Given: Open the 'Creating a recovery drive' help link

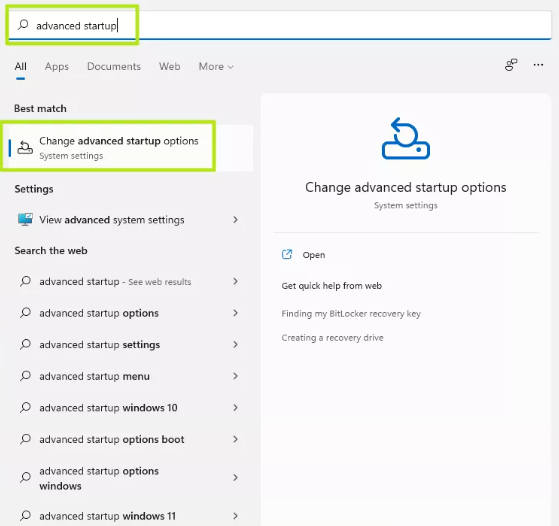Looking at the screenshot, I should click(x=332, y=338).
